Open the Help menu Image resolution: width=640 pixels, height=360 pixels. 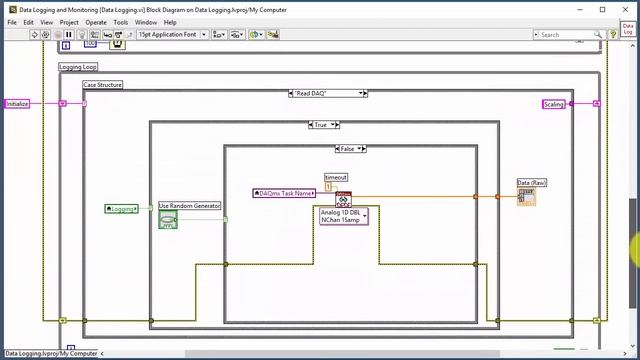pos(170,22)
